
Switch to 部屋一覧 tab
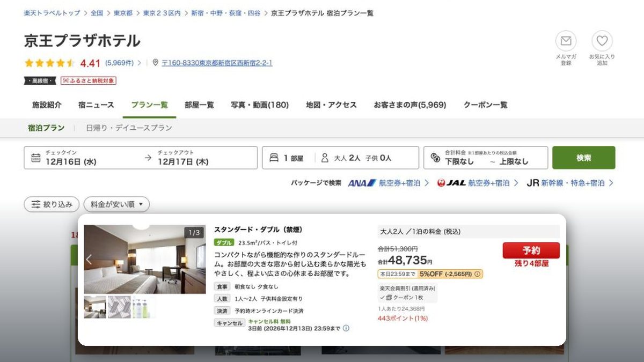point(199,105)
